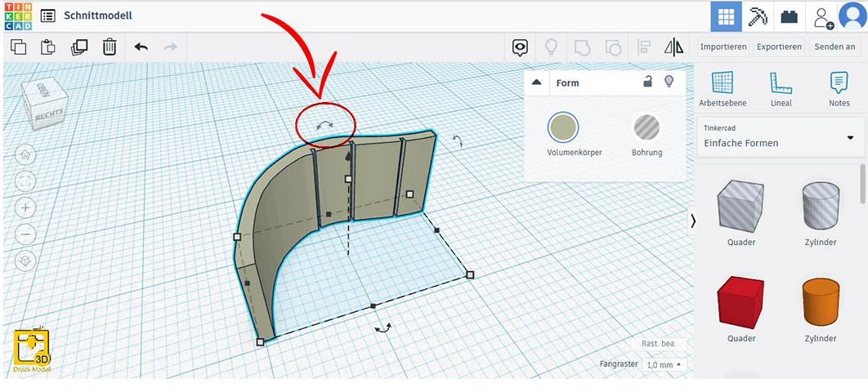Click the Paste clipboard icon
Screen dimensions: 868x392
[48, 47]
